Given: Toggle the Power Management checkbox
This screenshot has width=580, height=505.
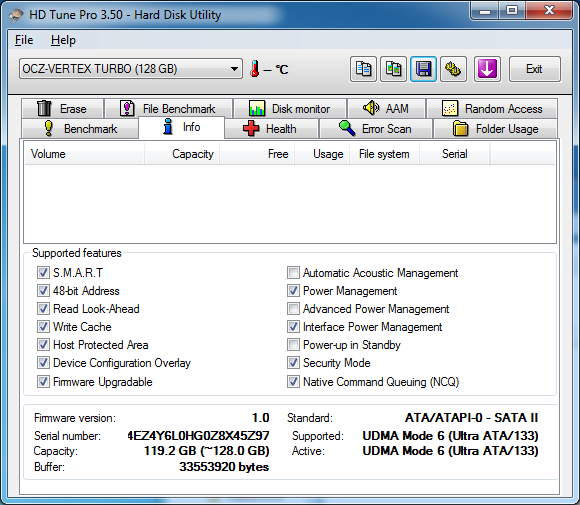Looking at the screenshot, I should tap(293, 290).
